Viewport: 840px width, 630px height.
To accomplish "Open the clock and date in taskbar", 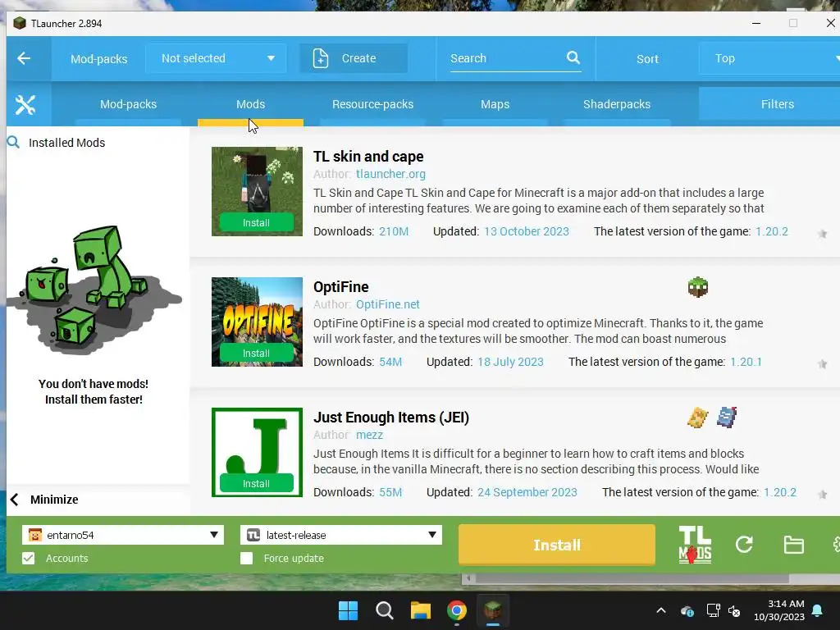I will point(779,610).
